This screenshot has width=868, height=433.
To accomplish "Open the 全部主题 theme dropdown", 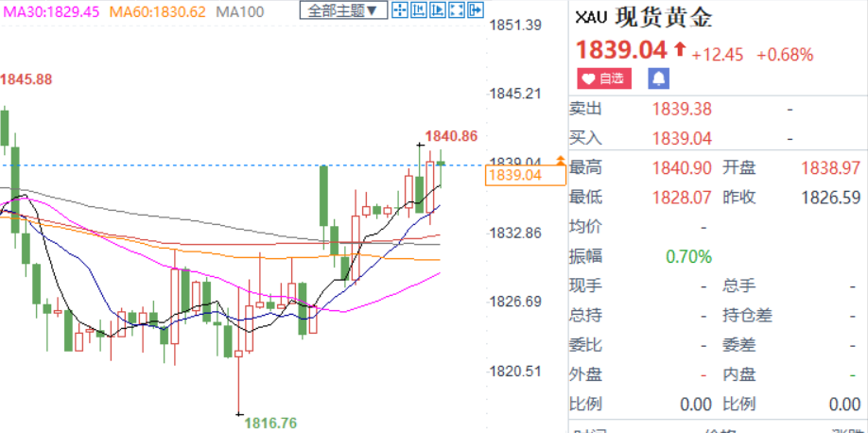I will (343, 11).
